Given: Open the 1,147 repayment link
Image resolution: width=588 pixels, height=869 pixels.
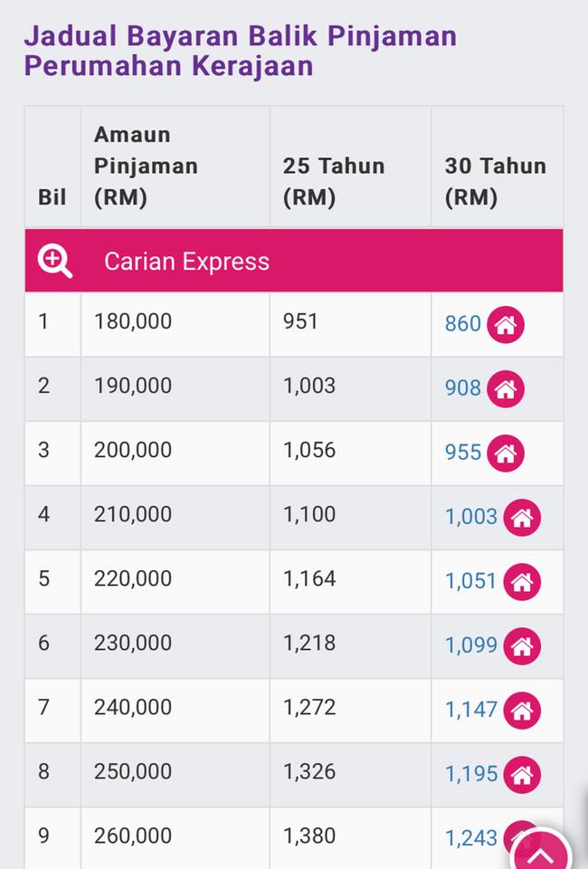Looking at the screenshot, I should coord(471,710).
